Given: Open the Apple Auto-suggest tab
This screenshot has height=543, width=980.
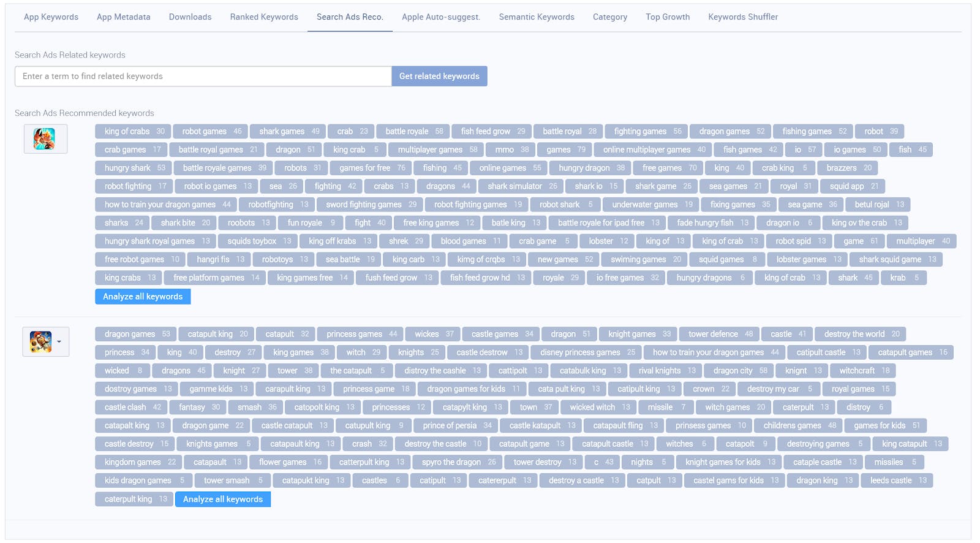Looking at the screenshot, I should 441,17.
